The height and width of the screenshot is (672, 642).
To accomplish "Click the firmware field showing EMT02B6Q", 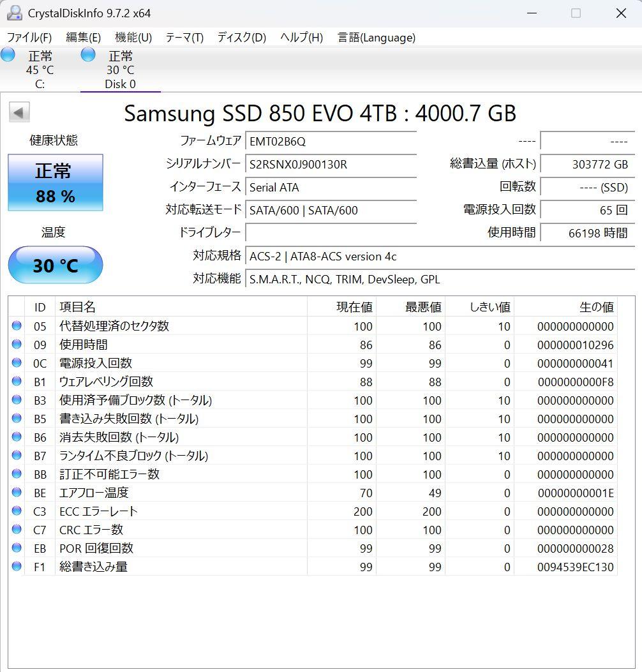I will tap(331, 141).
